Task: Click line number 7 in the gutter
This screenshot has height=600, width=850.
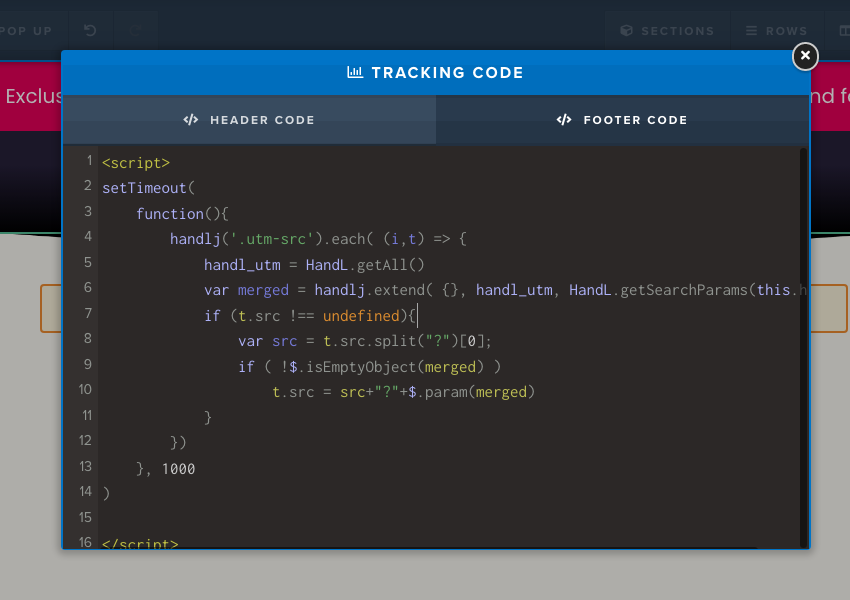Action: [x=88, y=314]
